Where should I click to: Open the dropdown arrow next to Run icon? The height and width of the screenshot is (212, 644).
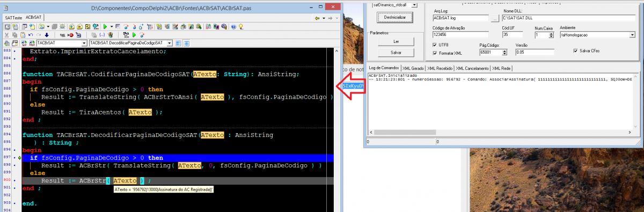pyautogui.click(x=111, y=26)
